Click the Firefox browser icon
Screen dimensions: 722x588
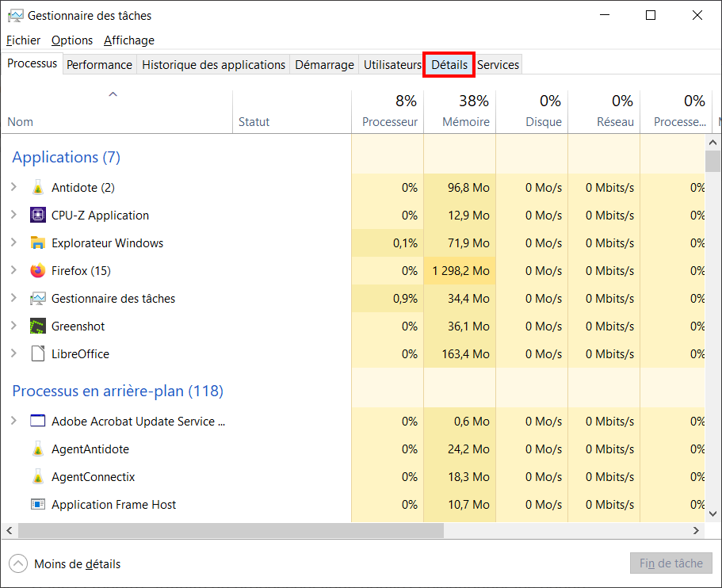pos(38,270)
